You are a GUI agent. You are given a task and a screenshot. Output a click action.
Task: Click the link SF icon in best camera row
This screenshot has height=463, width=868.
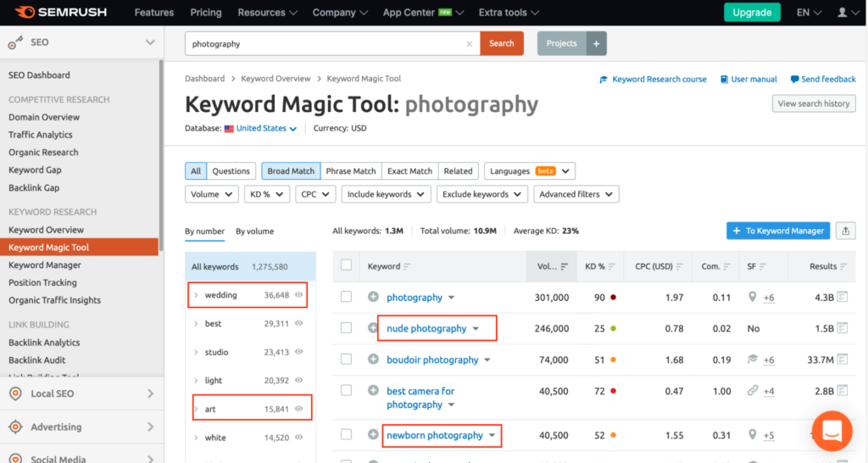(x=753, y=390)
